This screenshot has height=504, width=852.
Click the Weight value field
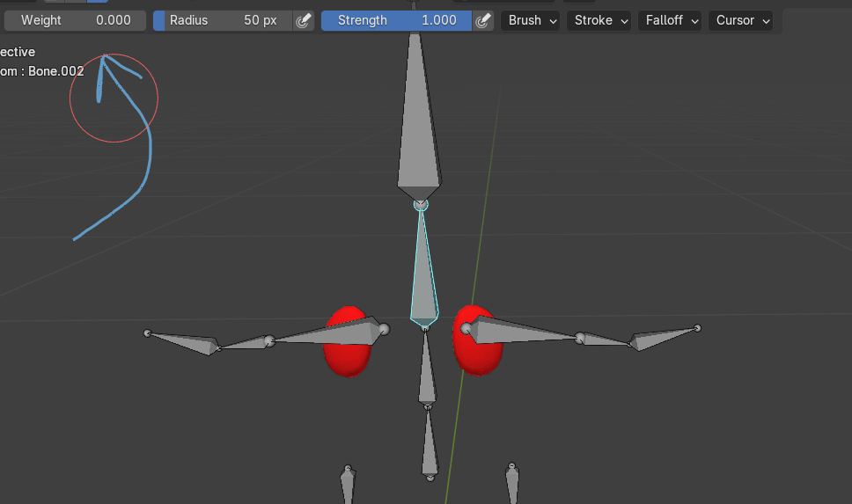[75, 20]
